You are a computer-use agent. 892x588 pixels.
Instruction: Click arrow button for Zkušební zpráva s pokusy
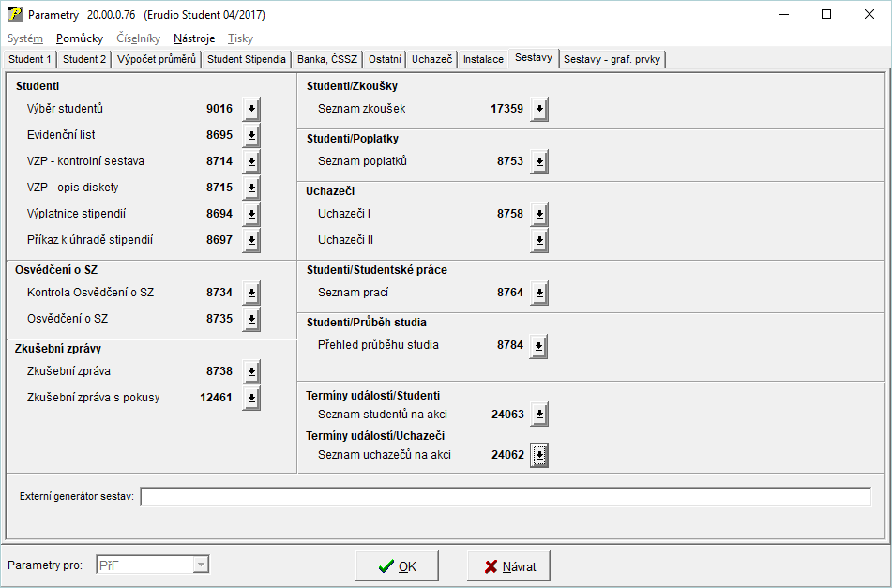pyautogui.click(x=251, y=398)
